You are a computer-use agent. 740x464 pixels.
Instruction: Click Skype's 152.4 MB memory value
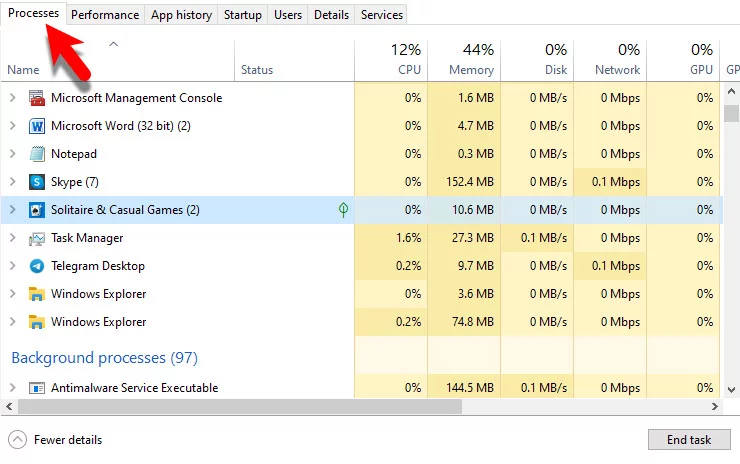pyautogui.click(x=470, y=182)
